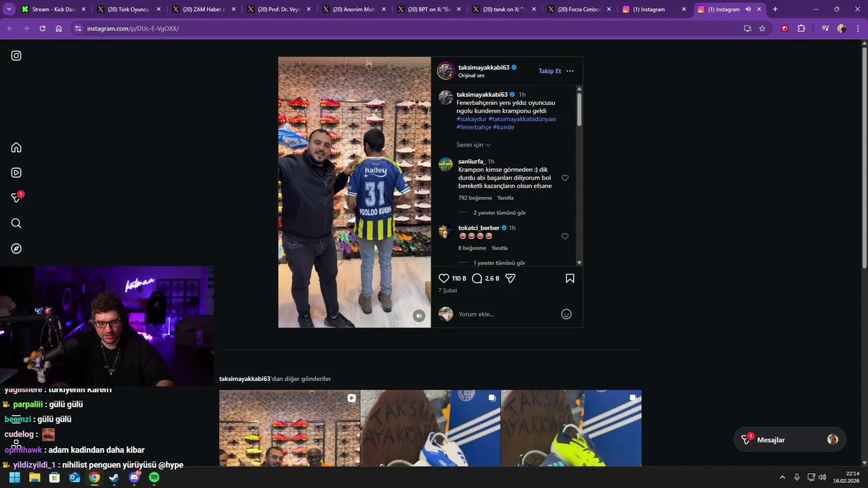Switch to '(20) Türk Oyuncu' tab
The width and height of the screenshot is (868, 488).
(x=128, y=9)
